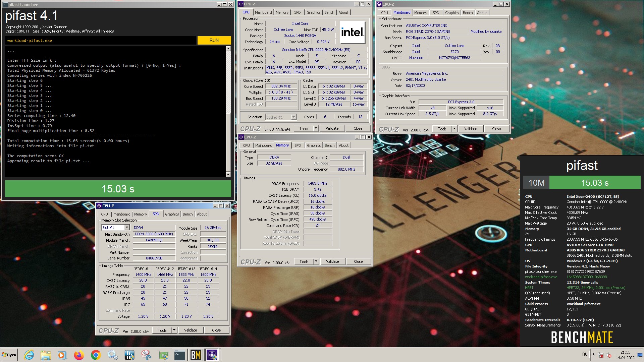
Task: Click the Intel logo in CPU-Z CPU window
Action: click(352, 32)
